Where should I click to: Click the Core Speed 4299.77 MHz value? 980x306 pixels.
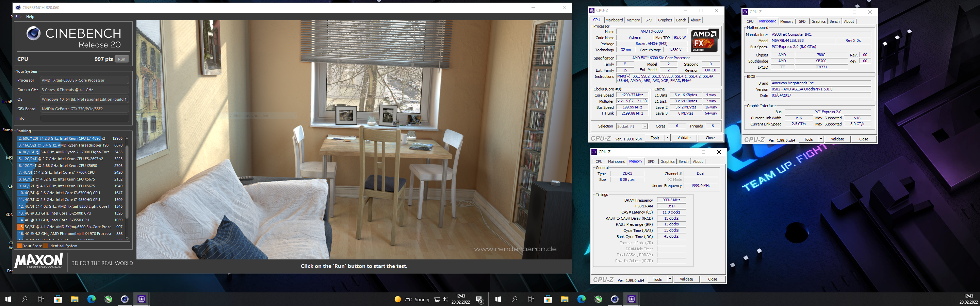(632, 95)
